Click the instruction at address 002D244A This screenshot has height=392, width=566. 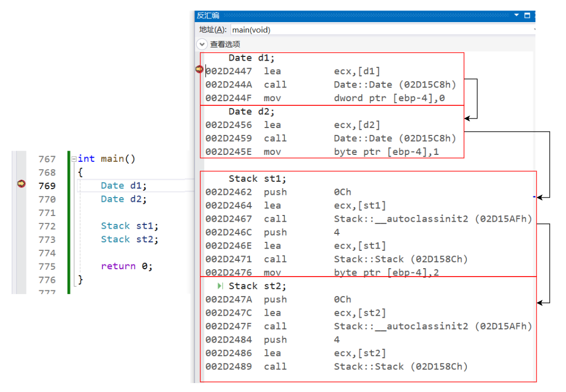click(331, 85)
